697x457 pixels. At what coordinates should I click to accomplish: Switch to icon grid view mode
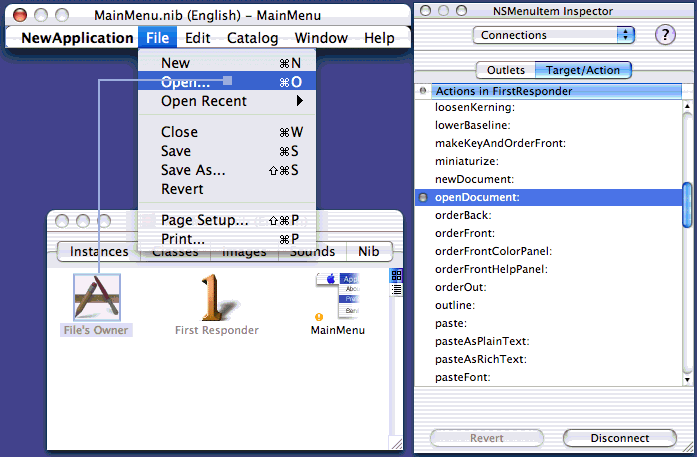396,276
